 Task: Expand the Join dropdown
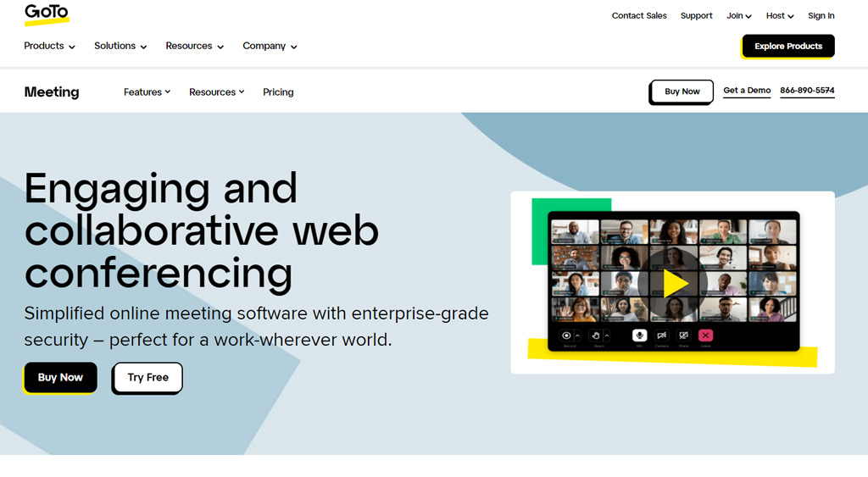pyautogui.click(x=739, y=15)
